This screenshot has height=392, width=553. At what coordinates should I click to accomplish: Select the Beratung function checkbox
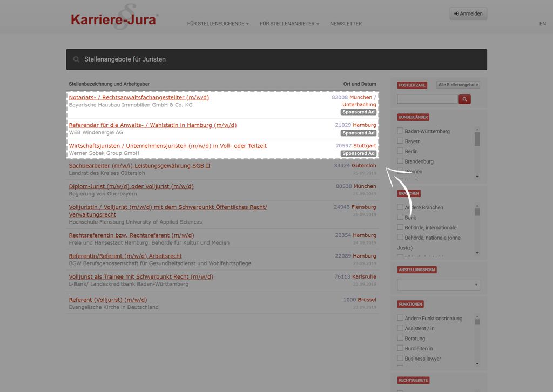pos(400,339)
